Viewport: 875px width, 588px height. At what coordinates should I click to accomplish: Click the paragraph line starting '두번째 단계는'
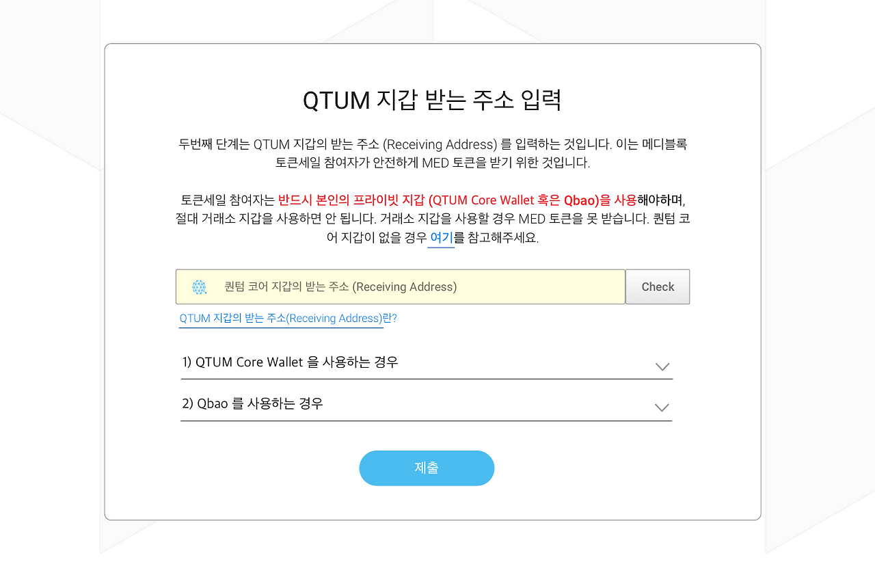(433, 144)
